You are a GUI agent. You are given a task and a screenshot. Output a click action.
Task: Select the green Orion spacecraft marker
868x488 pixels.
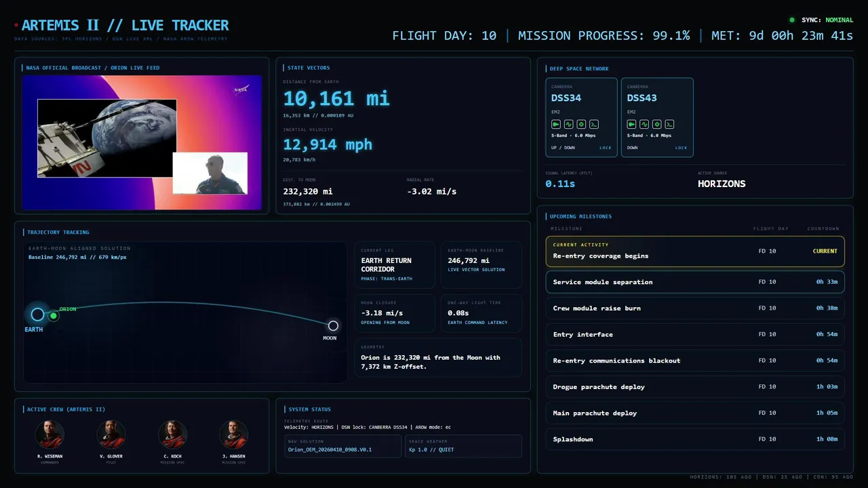54,316
